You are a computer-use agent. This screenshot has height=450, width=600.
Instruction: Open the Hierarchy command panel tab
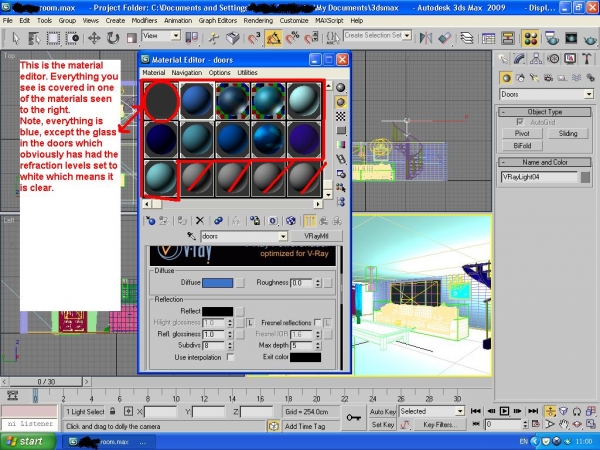pos(536,59)
